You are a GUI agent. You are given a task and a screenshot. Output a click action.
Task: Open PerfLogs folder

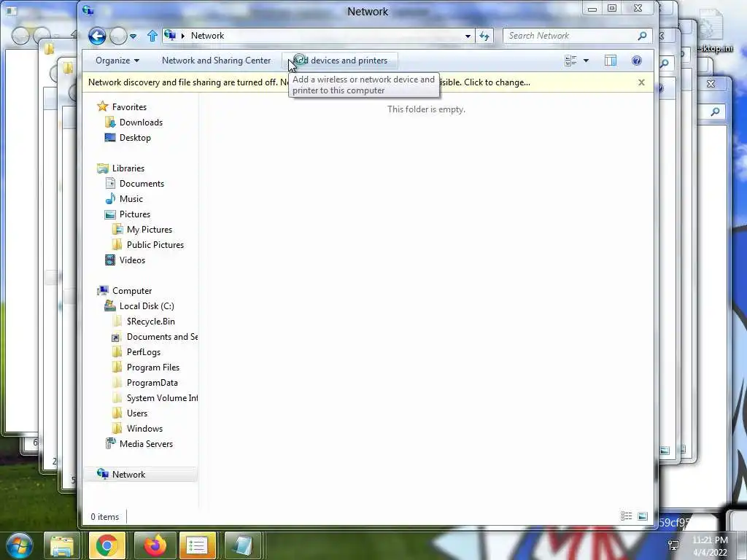[144, 352]
